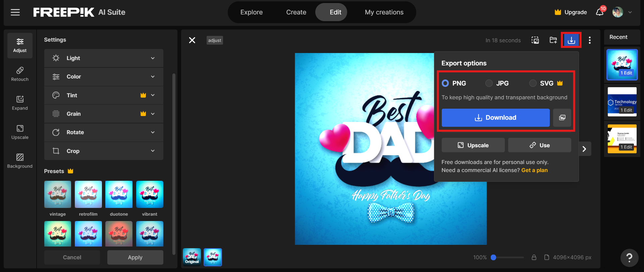Close the editor with the X icon

pyautogui.click(x=192, y=40)
